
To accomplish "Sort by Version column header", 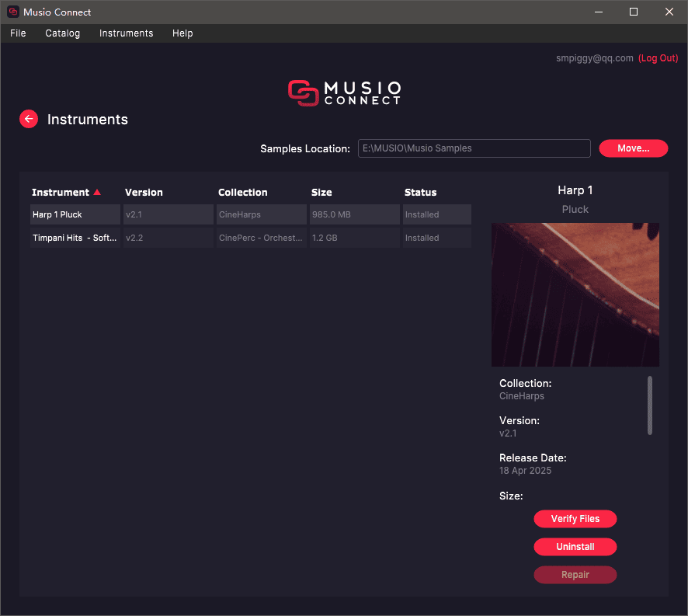I will (144, 193).
